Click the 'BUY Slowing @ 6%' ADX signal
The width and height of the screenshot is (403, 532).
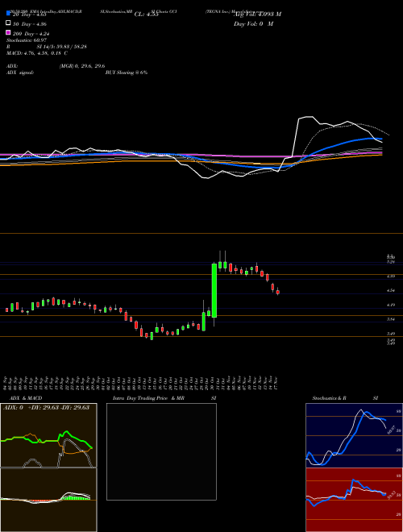(x=127, y=73)
